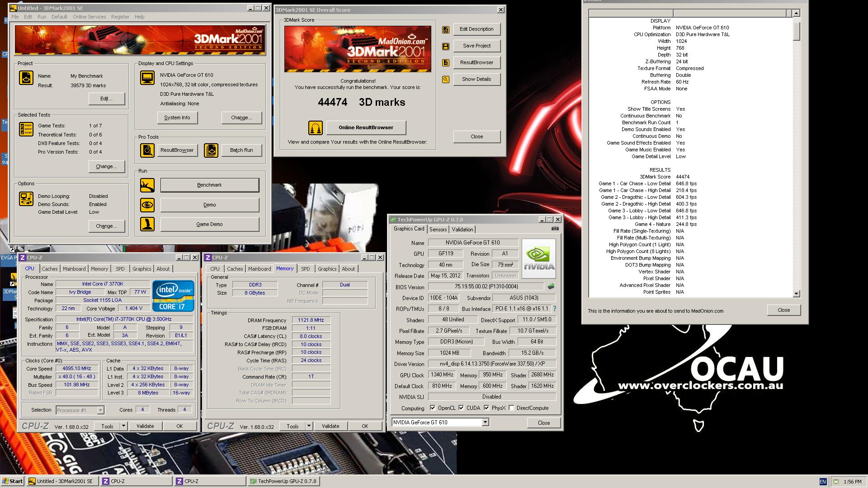Click the GPU-Z screenshot camera icon

pos(555,229)
